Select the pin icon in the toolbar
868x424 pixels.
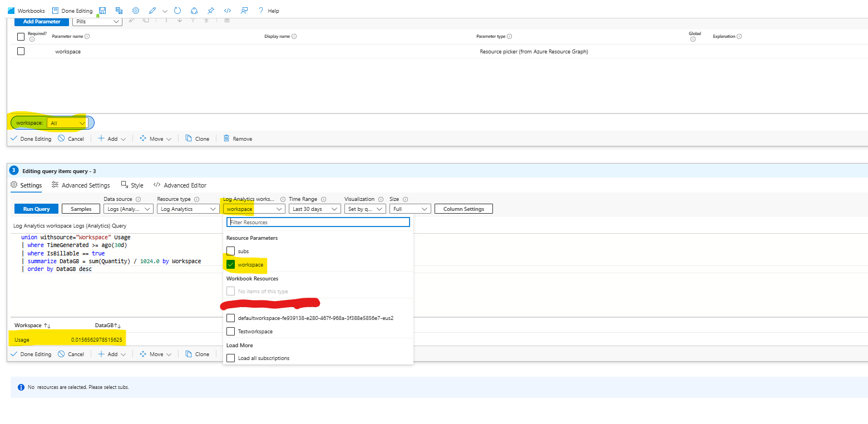pyautogui.click(x=210, y=10)
